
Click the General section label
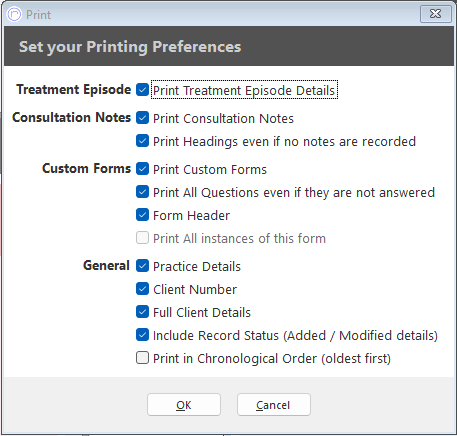click(x=106, y=266)
